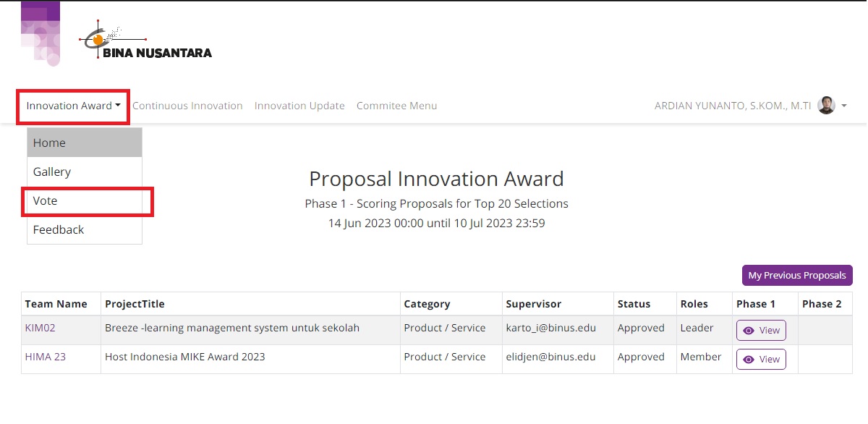Open the Innovation Award dropdown menu
Viewport: 868px width, 424px height.
74,106
